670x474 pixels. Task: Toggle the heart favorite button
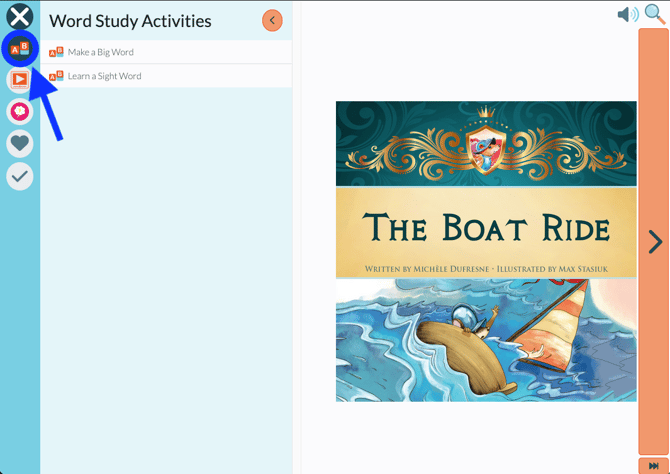point(20,143)
